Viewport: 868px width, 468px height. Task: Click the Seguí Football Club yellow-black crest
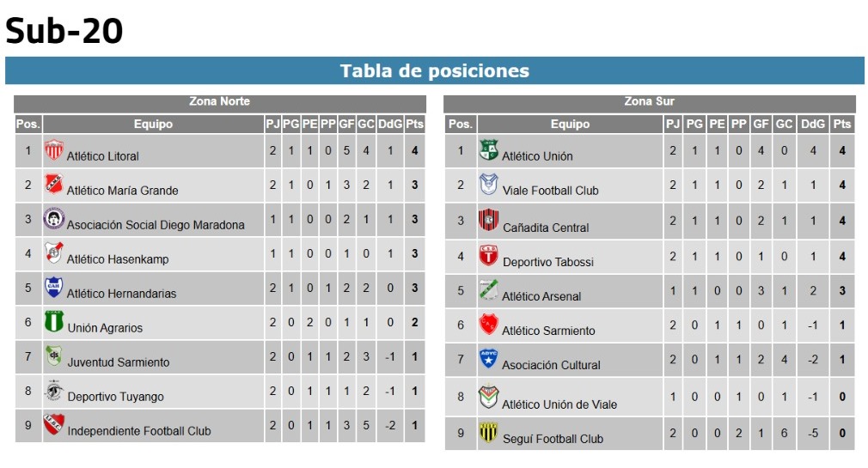pyautogui.click(x=489, y=433)
